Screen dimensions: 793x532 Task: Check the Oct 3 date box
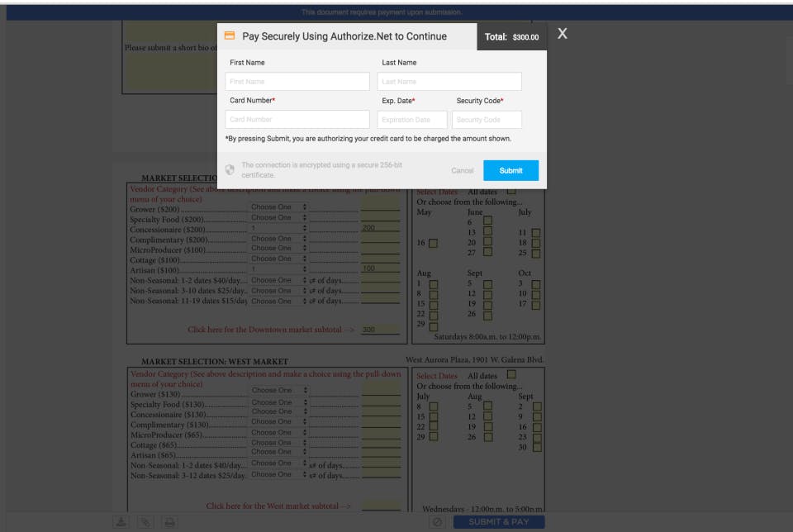coord(536,284)
